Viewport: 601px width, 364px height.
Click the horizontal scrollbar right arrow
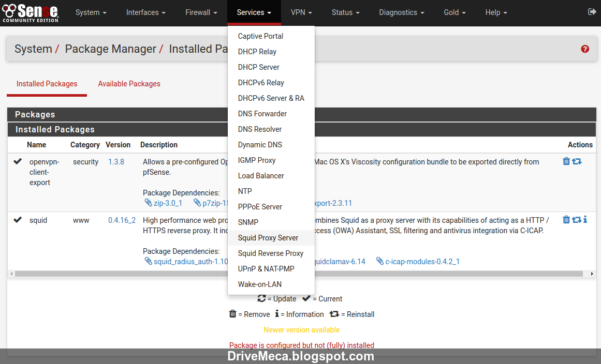tap(592, 274)
